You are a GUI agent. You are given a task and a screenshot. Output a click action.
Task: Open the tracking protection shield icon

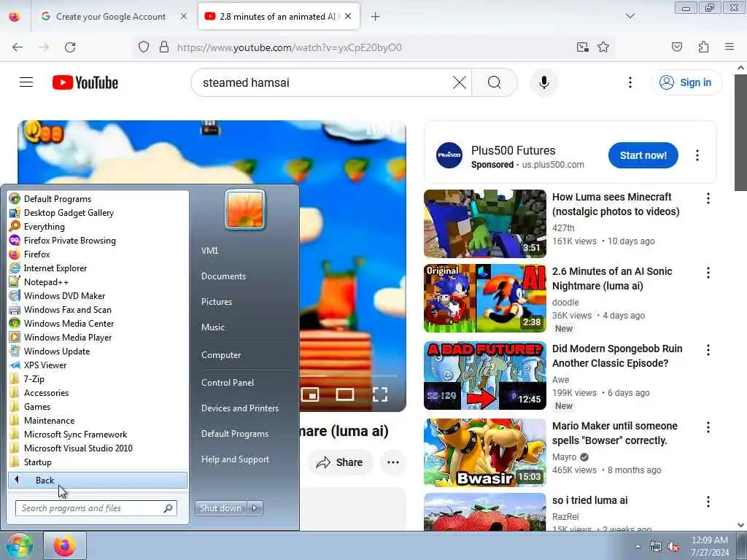(144, 47)
